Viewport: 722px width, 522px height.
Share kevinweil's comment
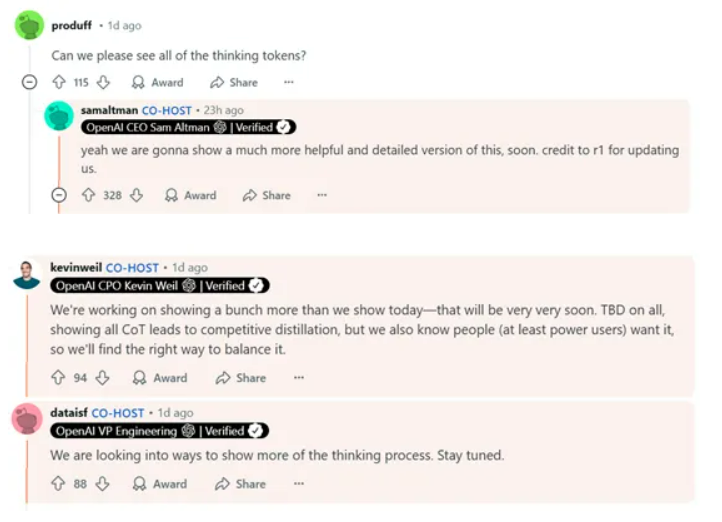tap(241, 378)
